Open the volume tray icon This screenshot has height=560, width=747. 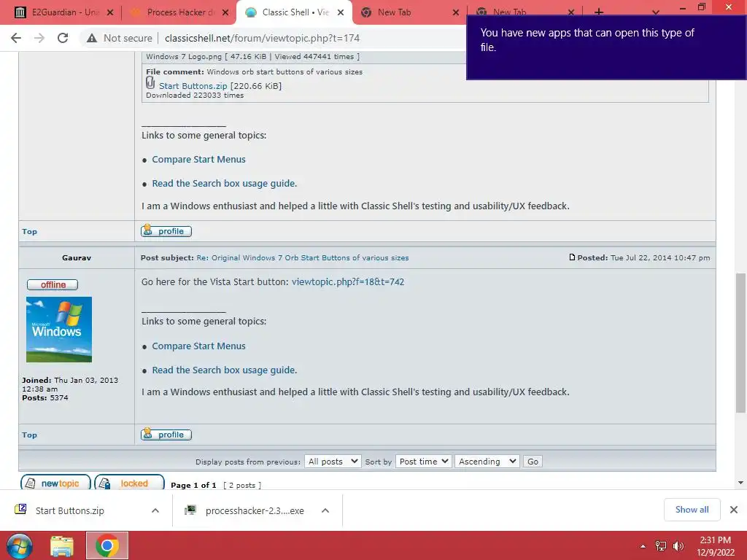coord(678,546)
